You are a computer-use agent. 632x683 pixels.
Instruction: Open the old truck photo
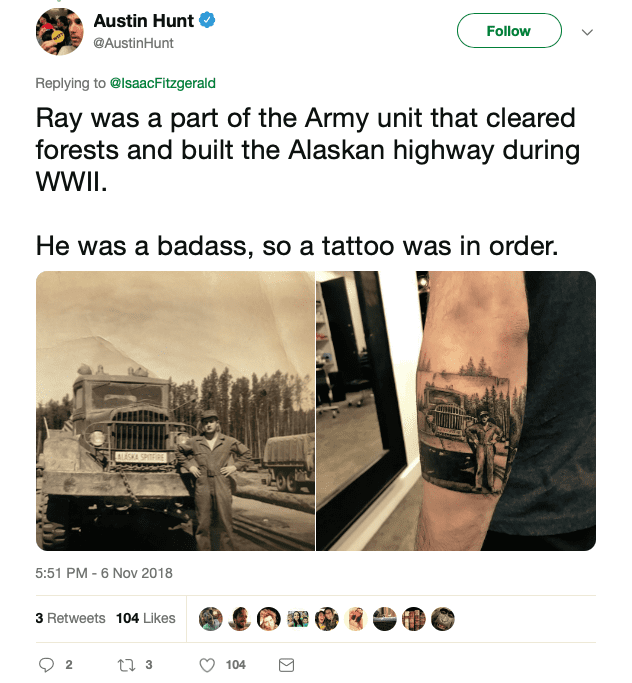[175, 411]
